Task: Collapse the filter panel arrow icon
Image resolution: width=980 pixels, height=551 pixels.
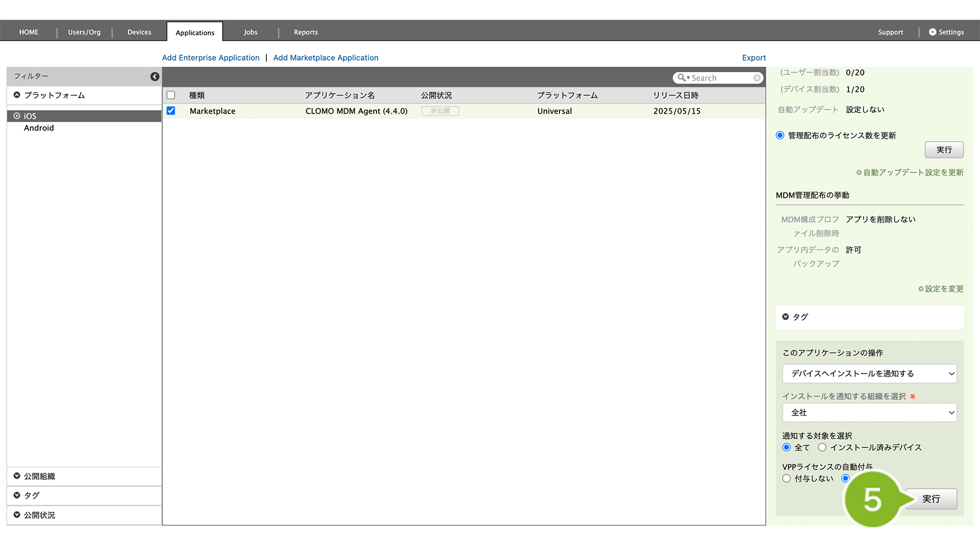Action: click(x=155, y=77)
